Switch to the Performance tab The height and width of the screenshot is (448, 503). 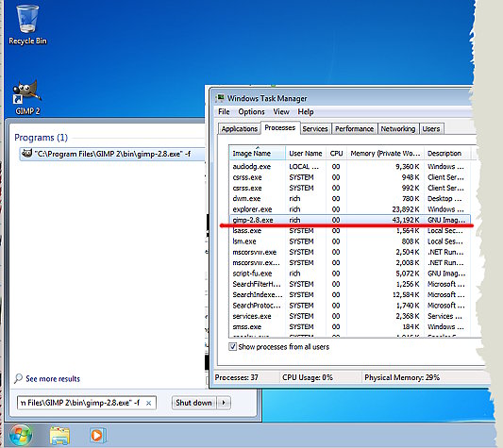pos(355,128)
